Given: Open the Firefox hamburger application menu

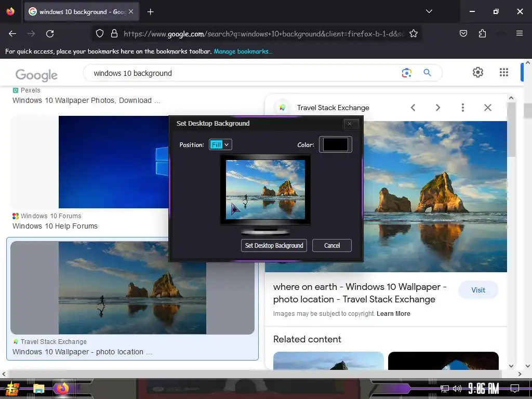Looking at the screenshot, I should click(519, 33).
